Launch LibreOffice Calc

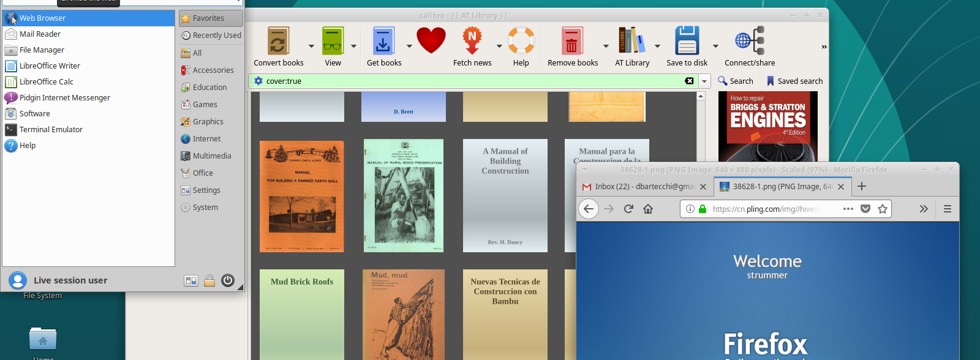89,81
